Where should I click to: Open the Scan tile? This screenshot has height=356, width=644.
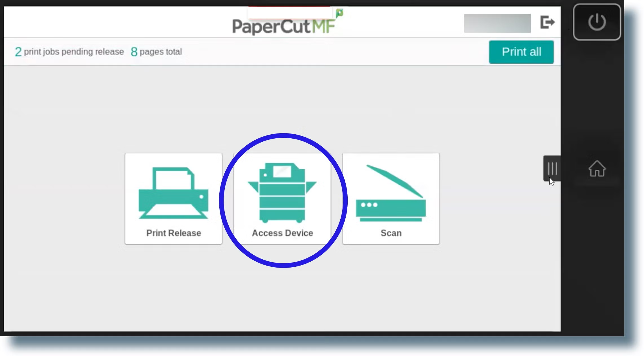coord(391,199)
